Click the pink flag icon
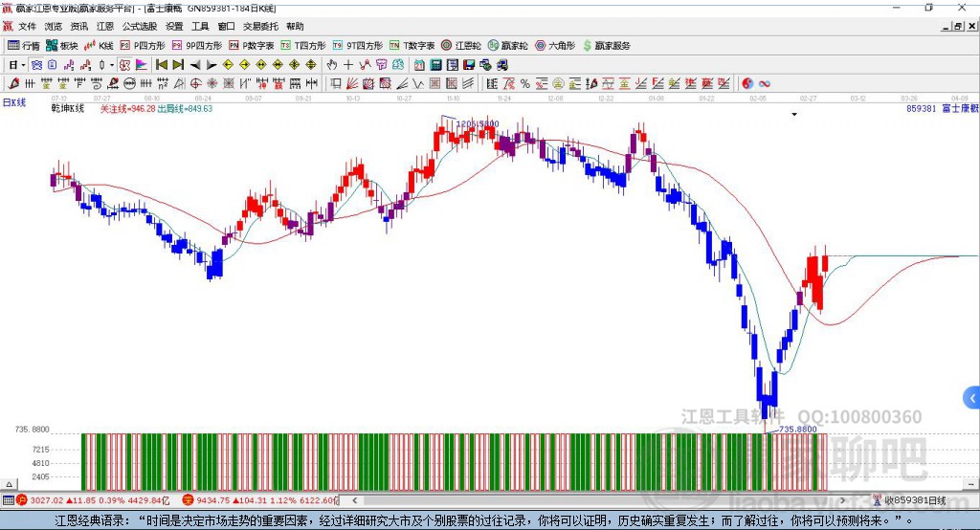The image size is (980, 530). [142, 65]
